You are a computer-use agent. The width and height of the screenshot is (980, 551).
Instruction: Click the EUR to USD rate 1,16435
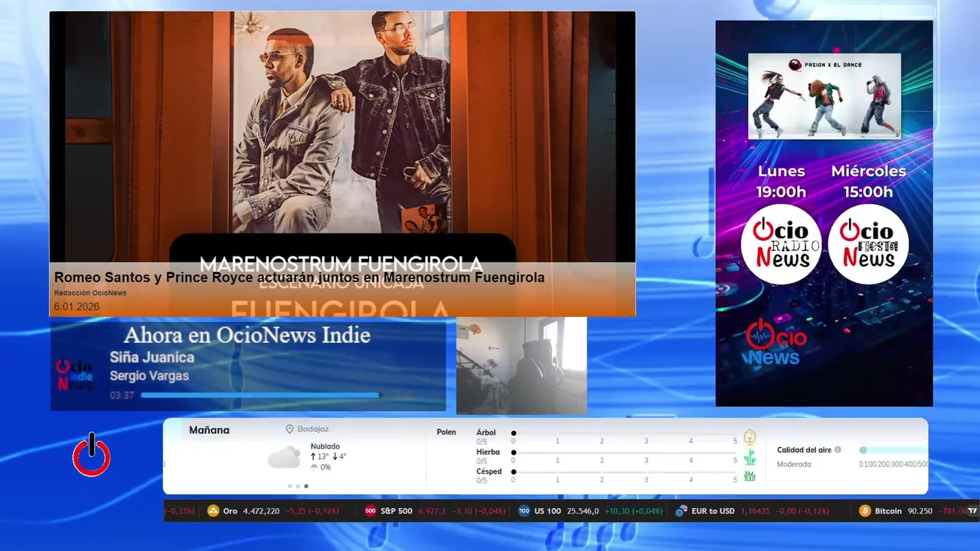tap(756, 511)
